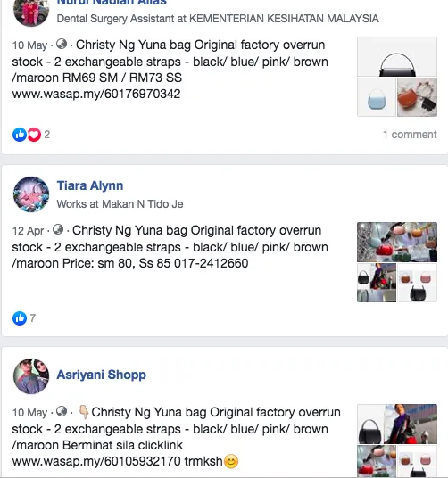Open the 12 Apr post timestamp
This screenshot has width=448, height=478.
28,231
